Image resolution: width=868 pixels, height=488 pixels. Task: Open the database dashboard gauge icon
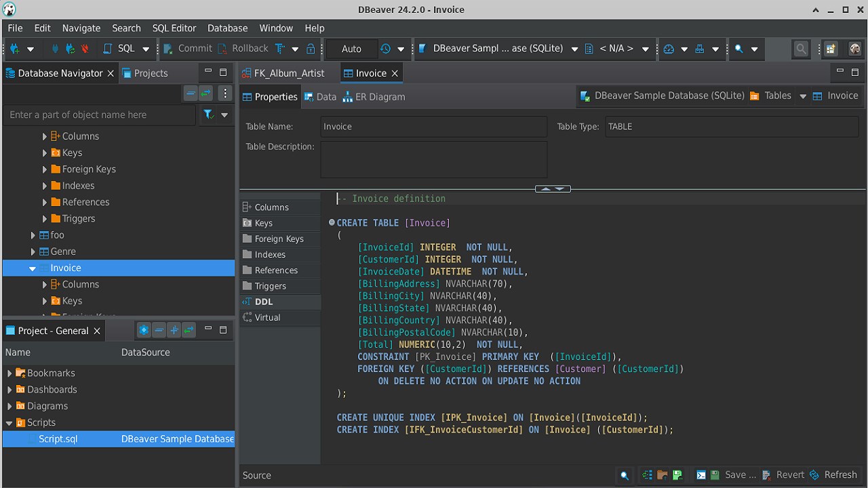point(669,49)
